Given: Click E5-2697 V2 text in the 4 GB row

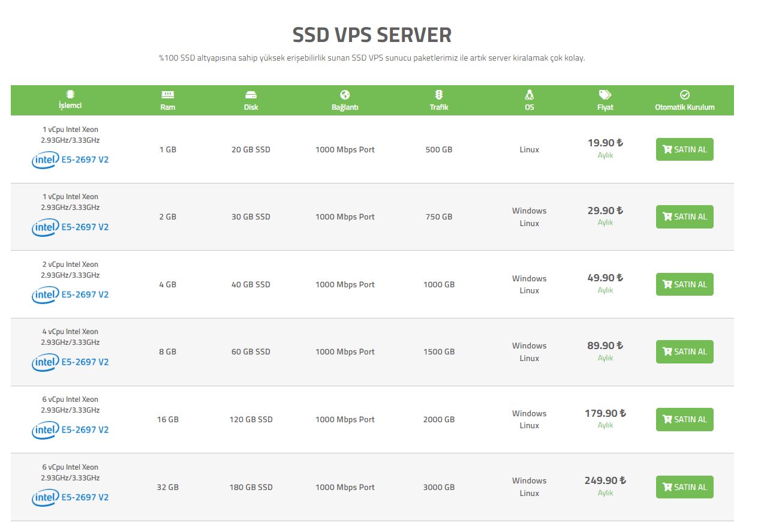Looking at the screenshot, I should [85, 294].
